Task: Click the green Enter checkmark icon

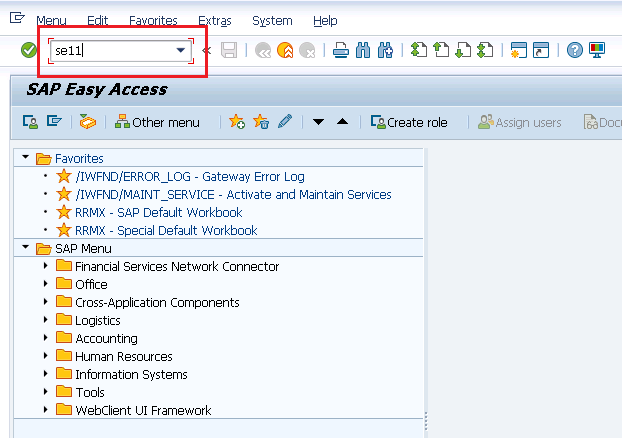Action: (x=29, y=50)
